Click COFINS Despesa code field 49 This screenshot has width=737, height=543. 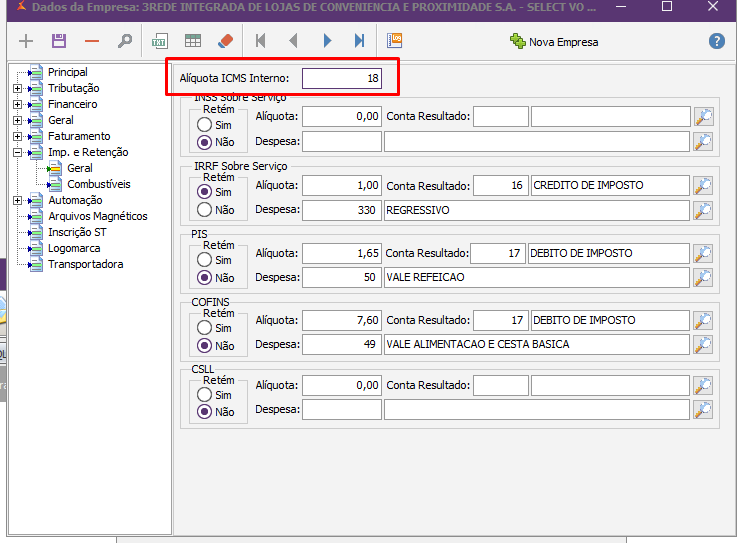coord(342,344)
